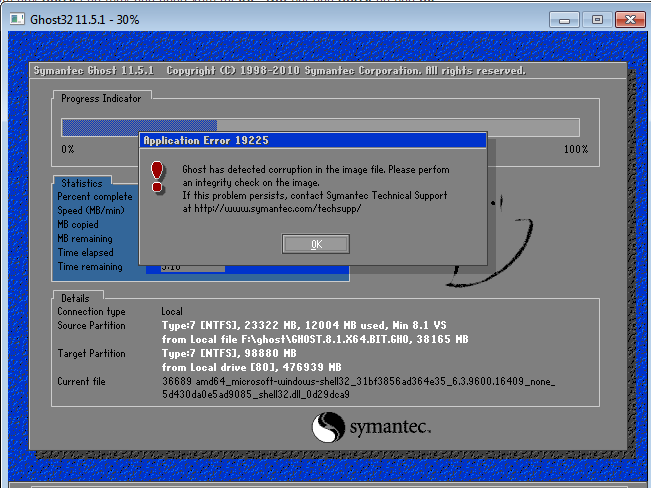Click the red exclamation error icon
This screenshot has width=659, height=488.
(x=157, y=177)
